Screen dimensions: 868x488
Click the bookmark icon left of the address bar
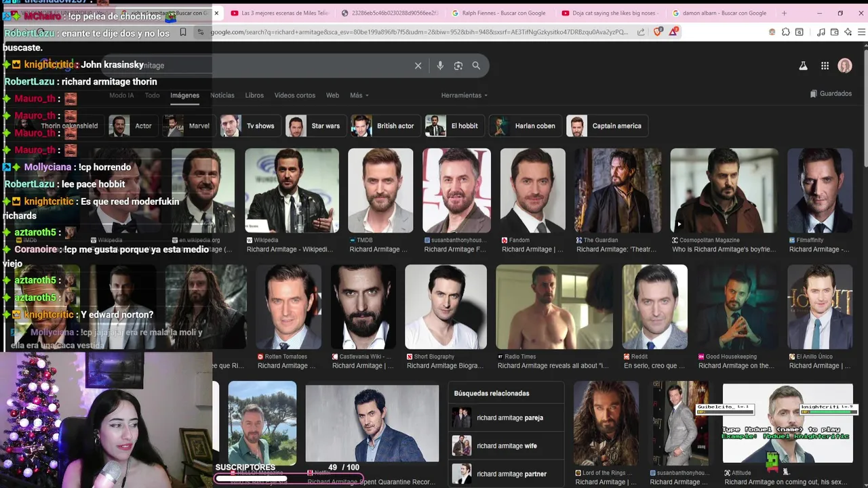(x=183, y=32)
